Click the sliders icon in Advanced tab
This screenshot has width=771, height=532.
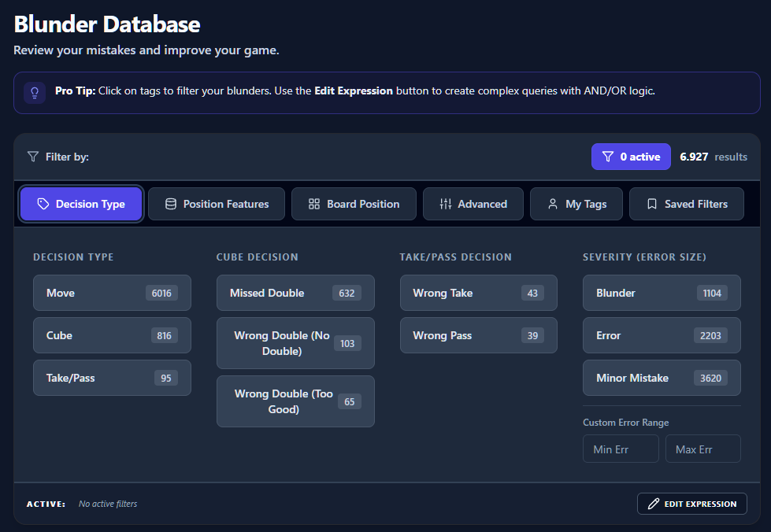[446, 204]
